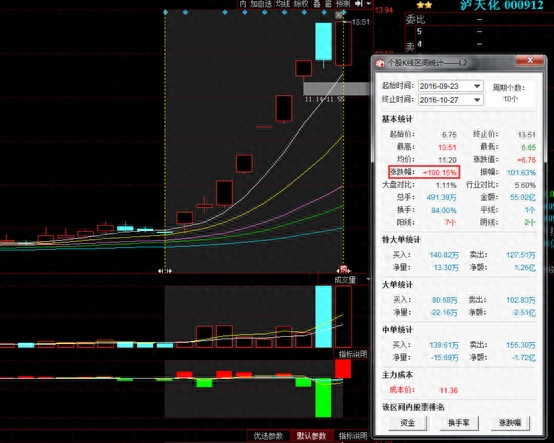Click the gray X box at range top

339,15
